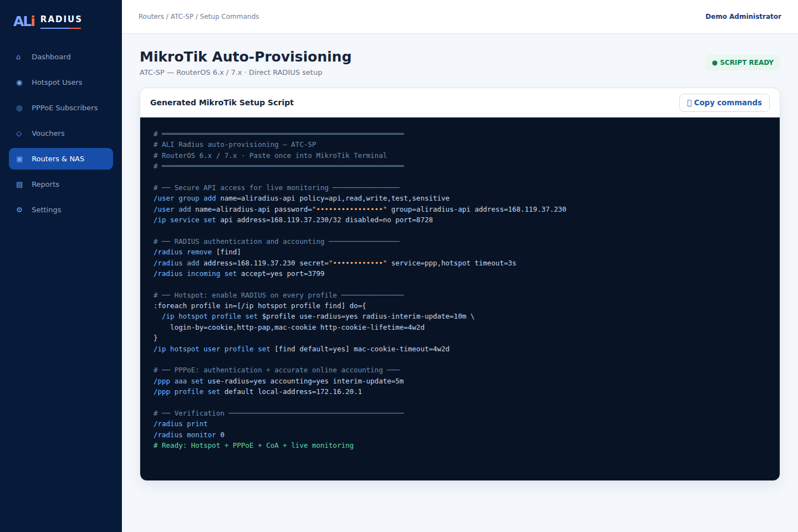Click the 'login-by=cookie,http-pap,mac-cookie' line
This screenshot has height=532, width=798.
coord(298,328)
